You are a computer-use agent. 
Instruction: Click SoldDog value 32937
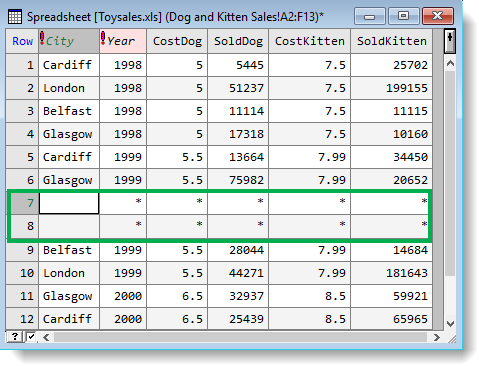[238, 296]
